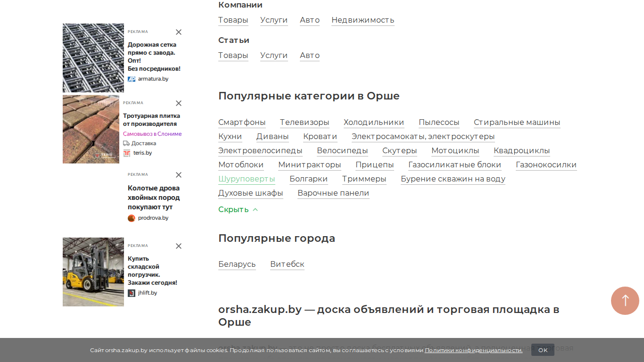Dismiss the складской погрузчик ad
The height and width of the screenshot is (362, 644).
click(x=179, y=246)
